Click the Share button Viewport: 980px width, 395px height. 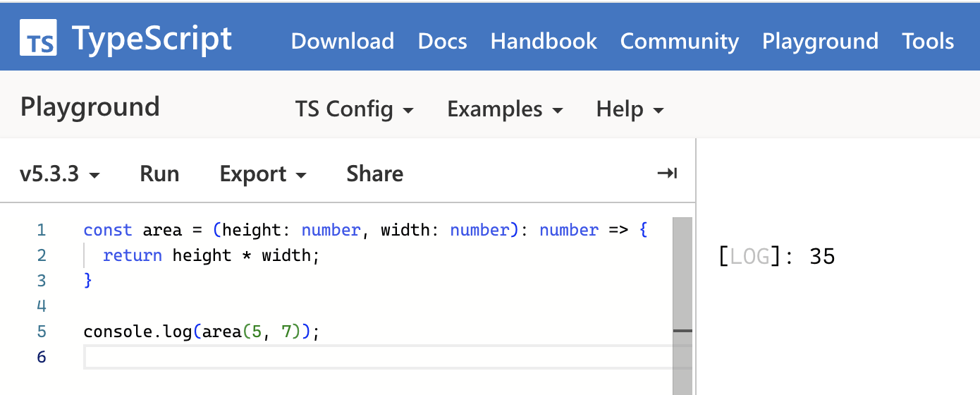[x=374, y=174]
